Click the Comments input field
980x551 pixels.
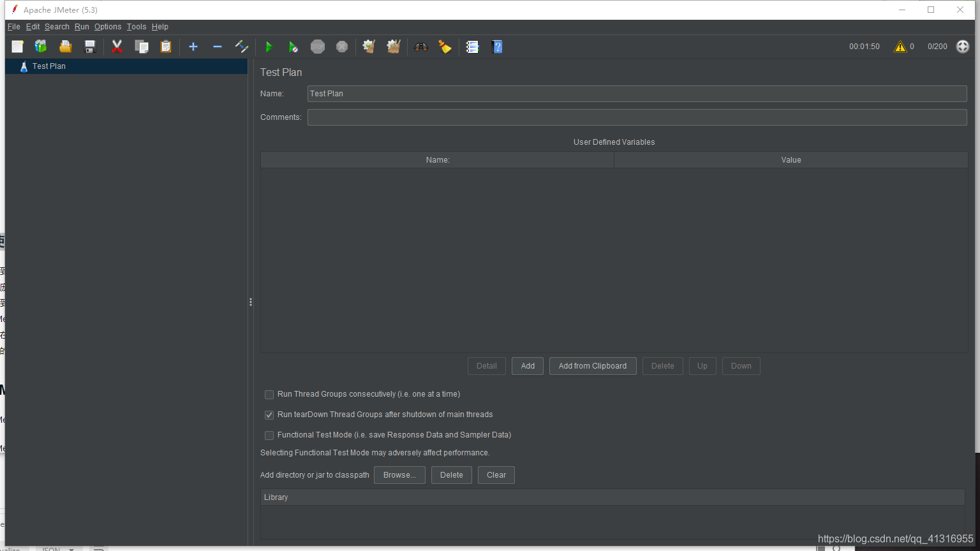(637, 117)
